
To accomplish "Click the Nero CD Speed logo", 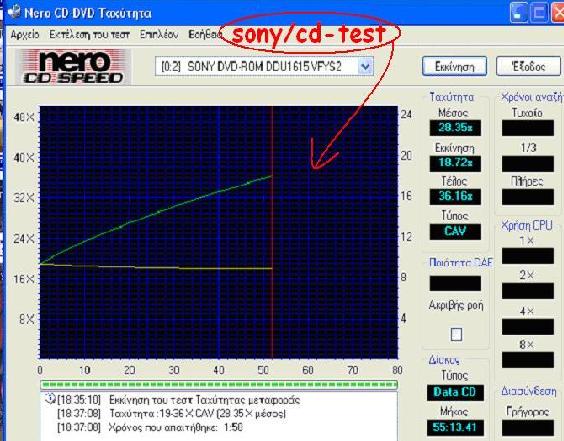I will [x=73, y=67].
